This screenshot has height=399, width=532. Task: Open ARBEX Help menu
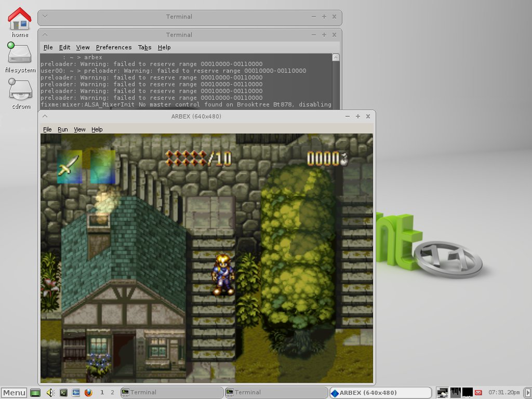tap(97, 129)
